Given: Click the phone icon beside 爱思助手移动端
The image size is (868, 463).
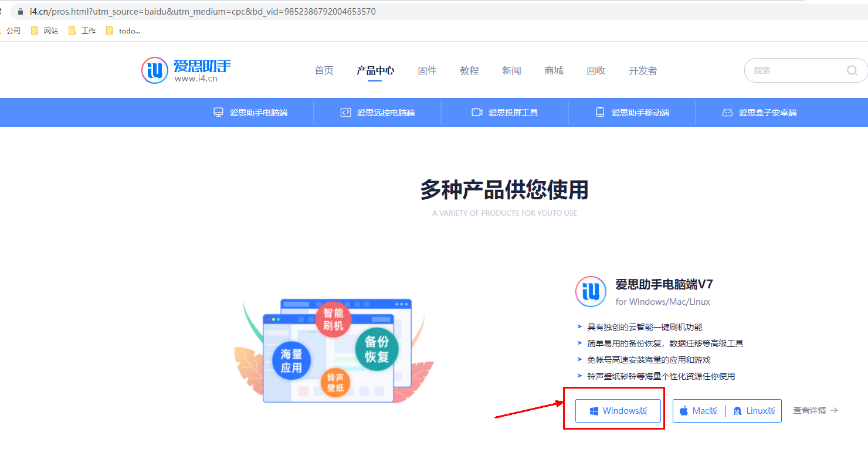Looking at the screenshot, I should (x=600, y=113).
